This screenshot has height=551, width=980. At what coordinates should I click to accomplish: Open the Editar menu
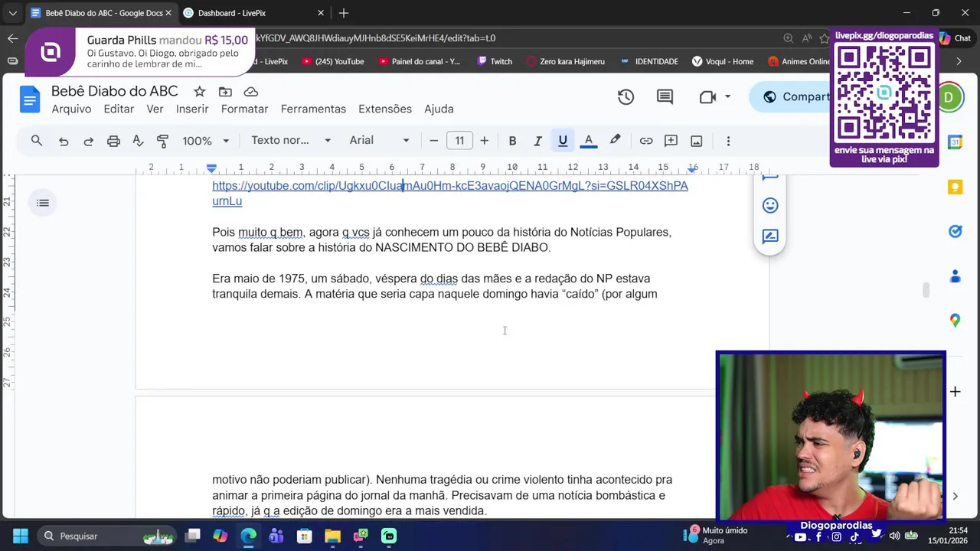(119, 109)
